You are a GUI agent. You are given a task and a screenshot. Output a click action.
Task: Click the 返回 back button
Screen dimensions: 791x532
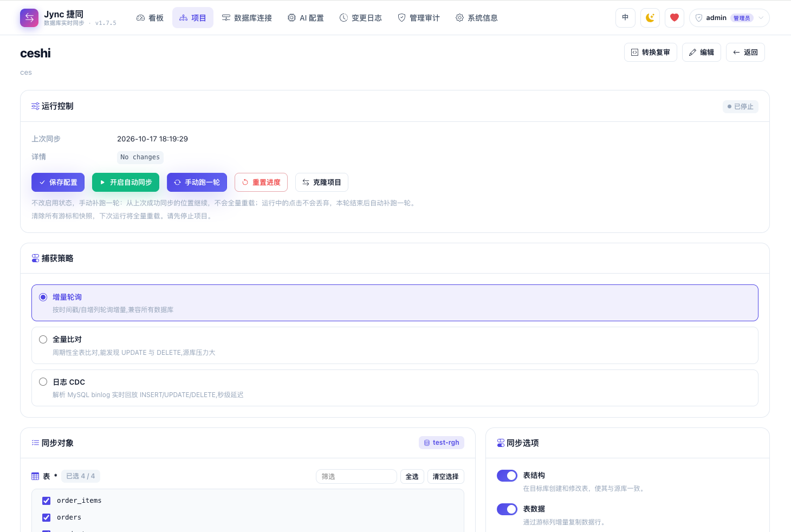745,53
